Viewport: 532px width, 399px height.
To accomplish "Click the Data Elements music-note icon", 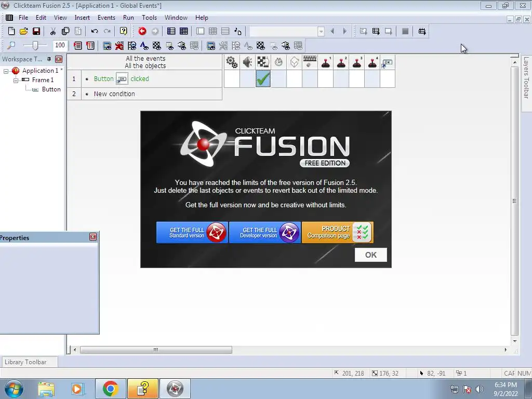I will pos(238,31).
